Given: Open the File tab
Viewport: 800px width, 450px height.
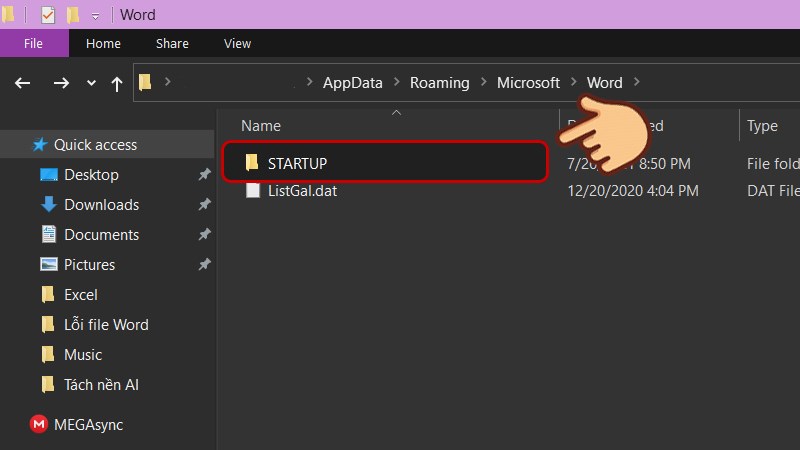Looking at the screenshot, I should click(33, 43).
